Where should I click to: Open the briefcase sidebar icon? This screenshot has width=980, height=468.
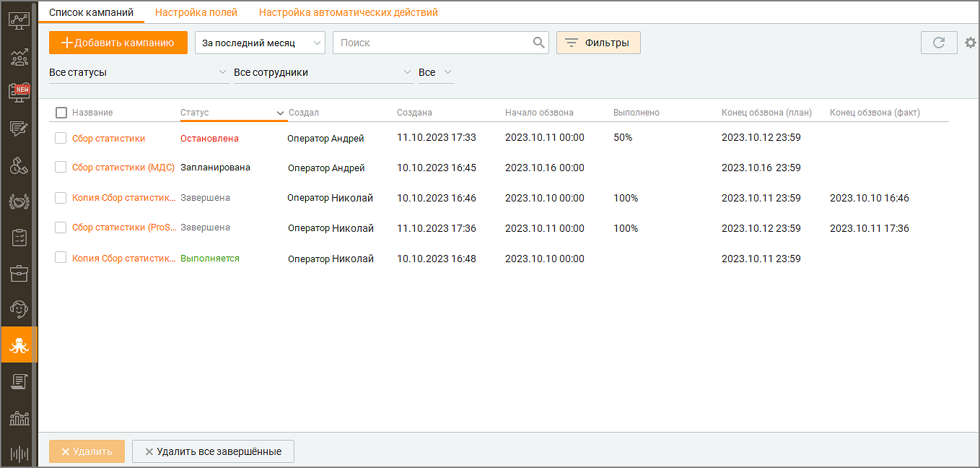(x=19, y=274)
